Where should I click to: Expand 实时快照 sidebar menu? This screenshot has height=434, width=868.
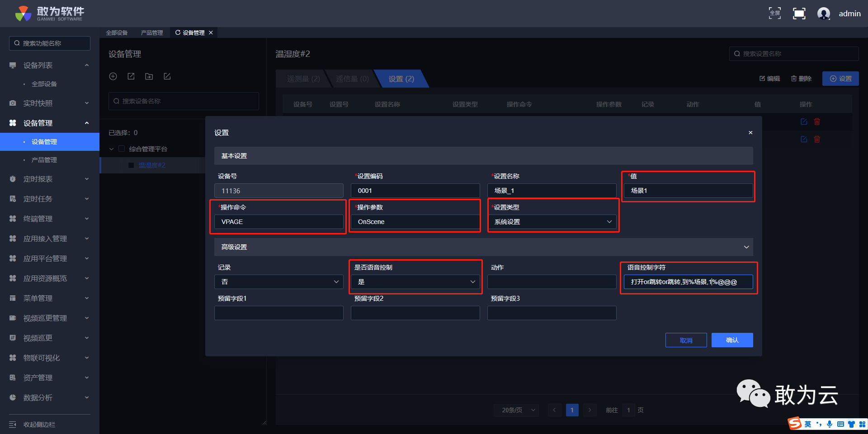pos(87,103)
